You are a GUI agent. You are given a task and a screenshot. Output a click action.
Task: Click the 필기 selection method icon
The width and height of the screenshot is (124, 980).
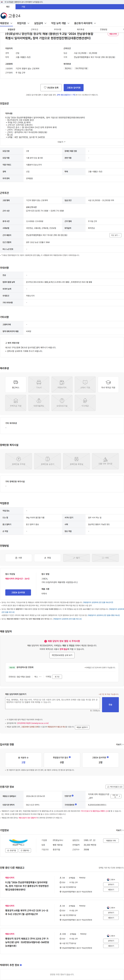point(76,558)
